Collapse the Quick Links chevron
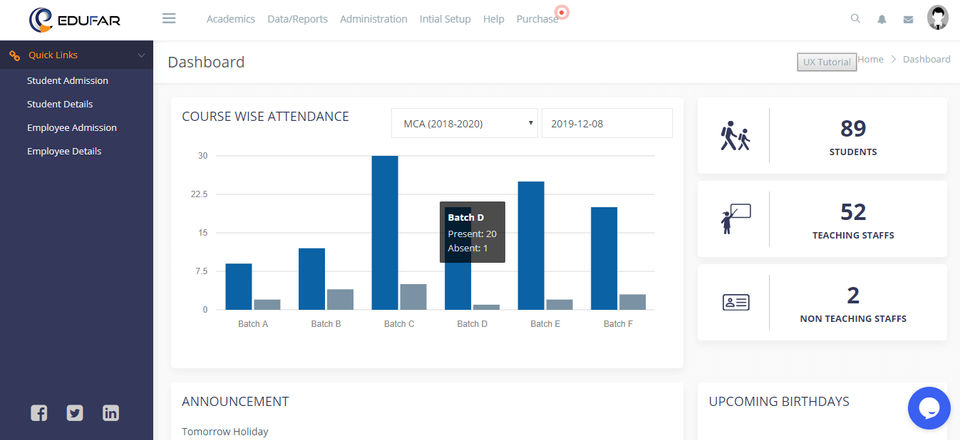The image size is (960, 440). (141, 56)
